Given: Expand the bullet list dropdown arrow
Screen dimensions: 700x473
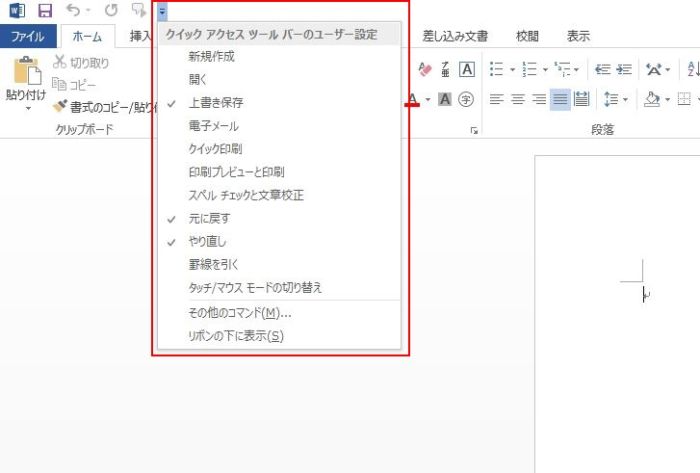Looking at the screenshot, I should (x=512, y=70).
